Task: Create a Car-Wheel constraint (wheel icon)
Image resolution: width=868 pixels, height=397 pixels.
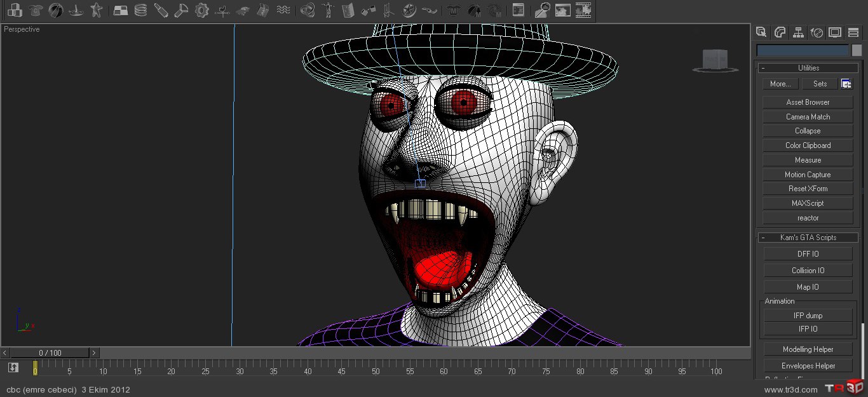Action: click(x=409, y=10)
